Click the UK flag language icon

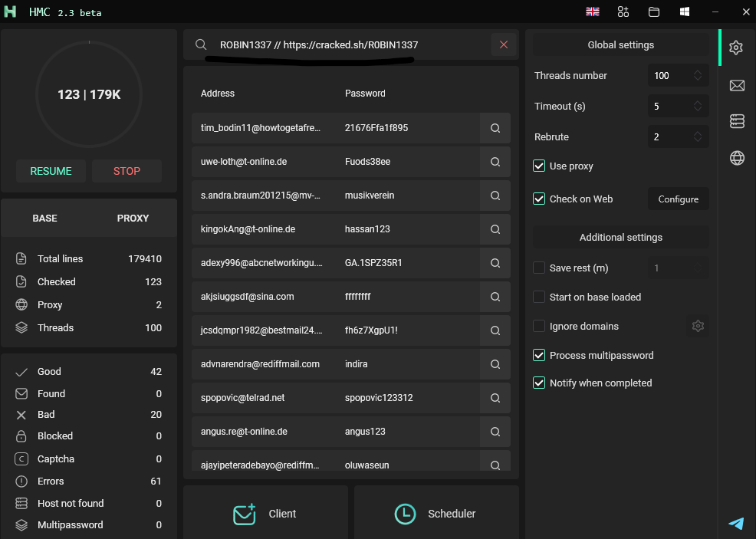pyautogui.click(x=592, y=12)
